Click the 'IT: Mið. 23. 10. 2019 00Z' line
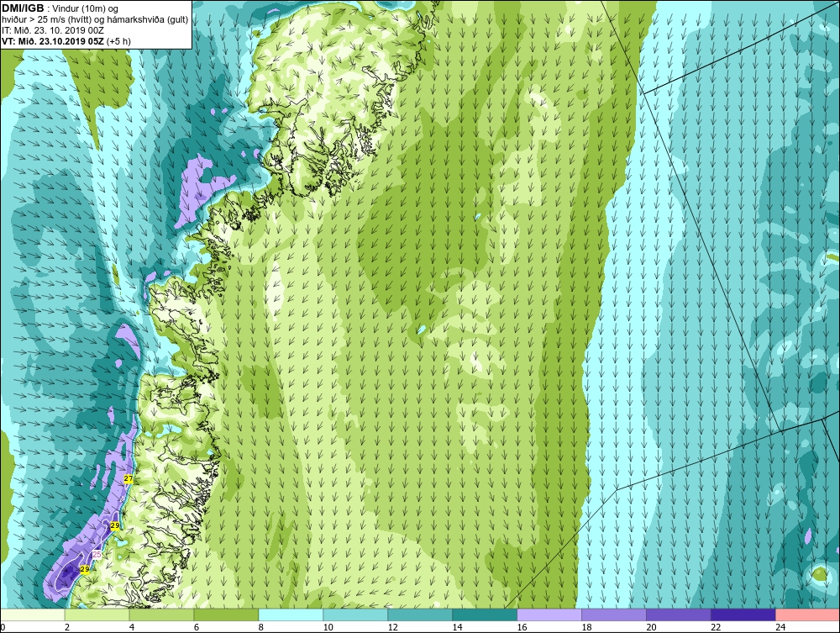Screen dimensions: 840x633 [x=52, y=30]
